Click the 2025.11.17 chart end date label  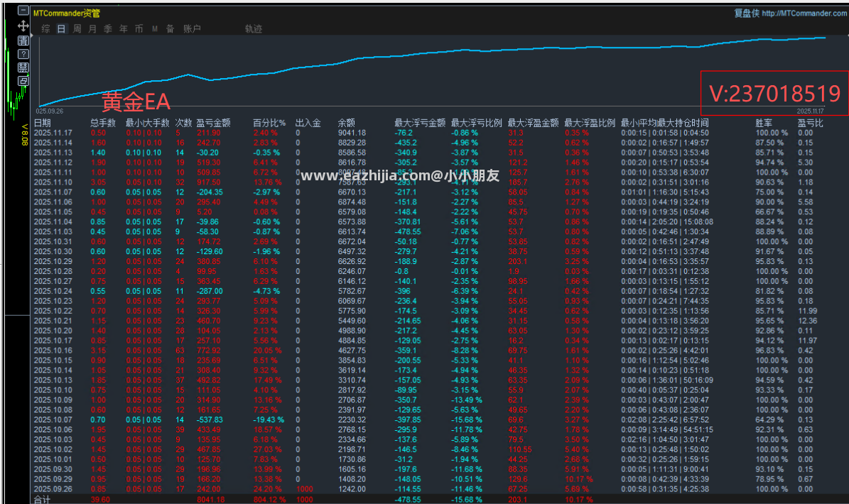810,111
